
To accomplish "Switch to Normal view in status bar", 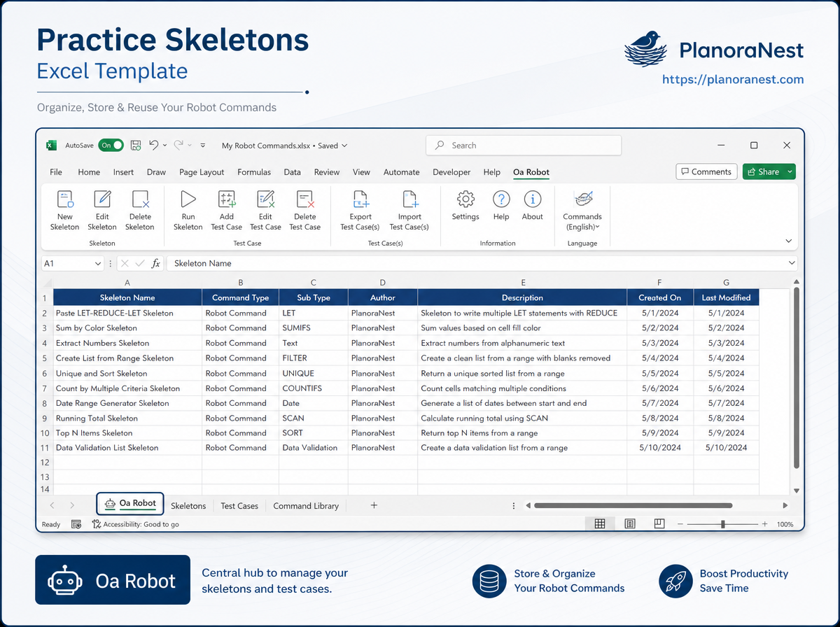I will pos(600,524).
